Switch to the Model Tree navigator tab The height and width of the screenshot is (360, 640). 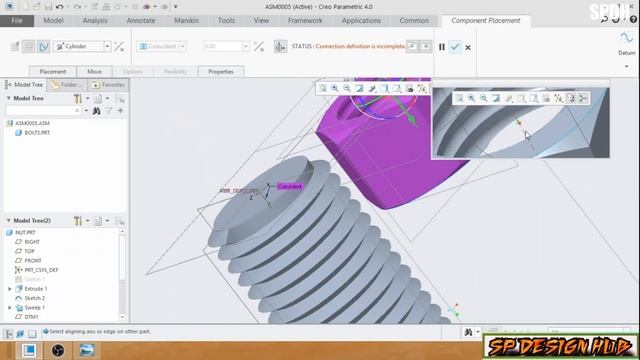(24, 84)
